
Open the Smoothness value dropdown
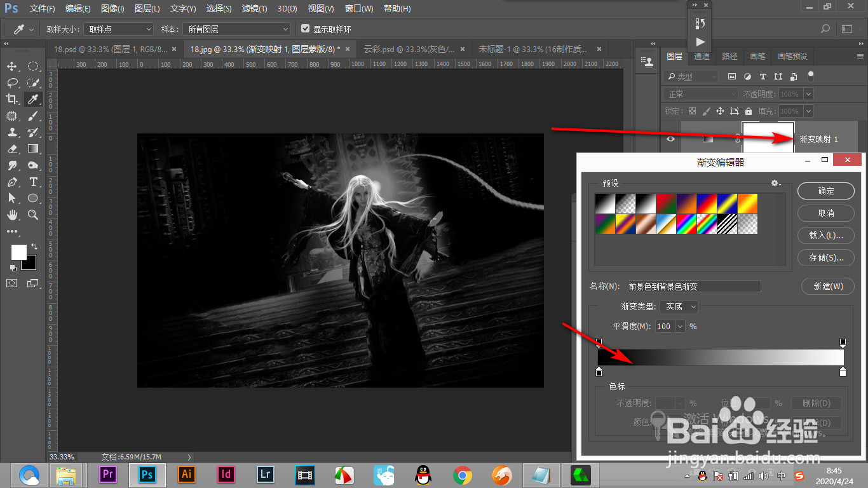coord(681,326)
